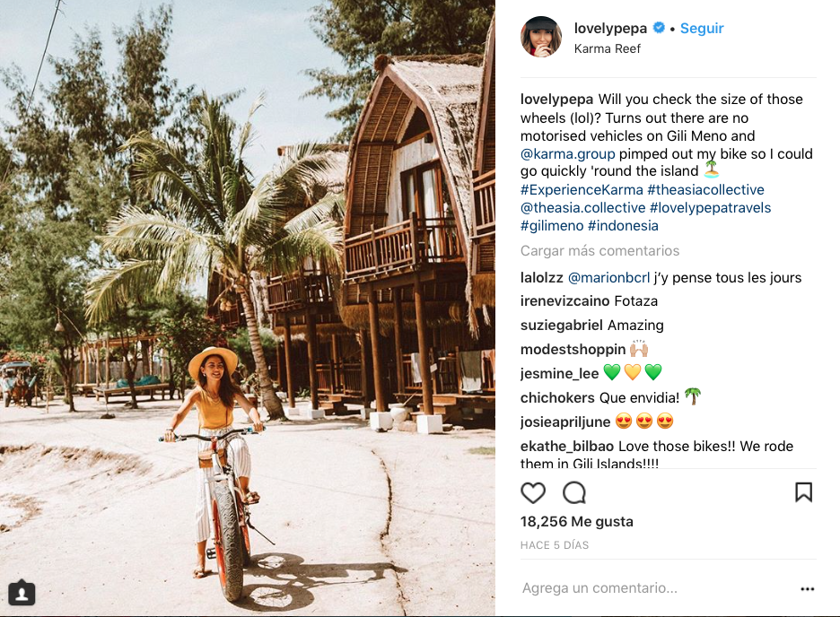Image resolution: width=840 pixels, height=617 pixels.
Task: Open comments with the speech bubble icon
Action: coord(573,492)
